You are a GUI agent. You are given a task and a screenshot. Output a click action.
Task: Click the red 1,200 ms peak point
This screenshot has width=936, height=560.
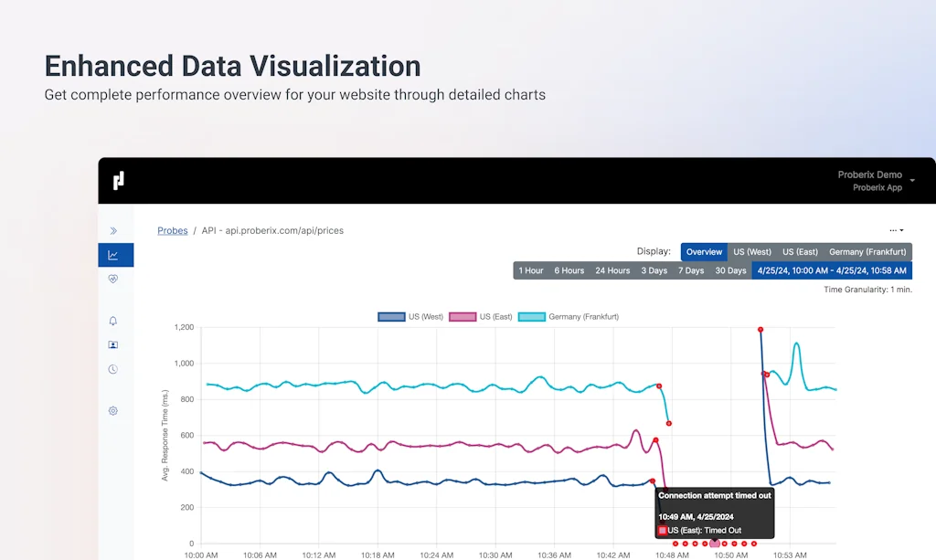(760, 329)
